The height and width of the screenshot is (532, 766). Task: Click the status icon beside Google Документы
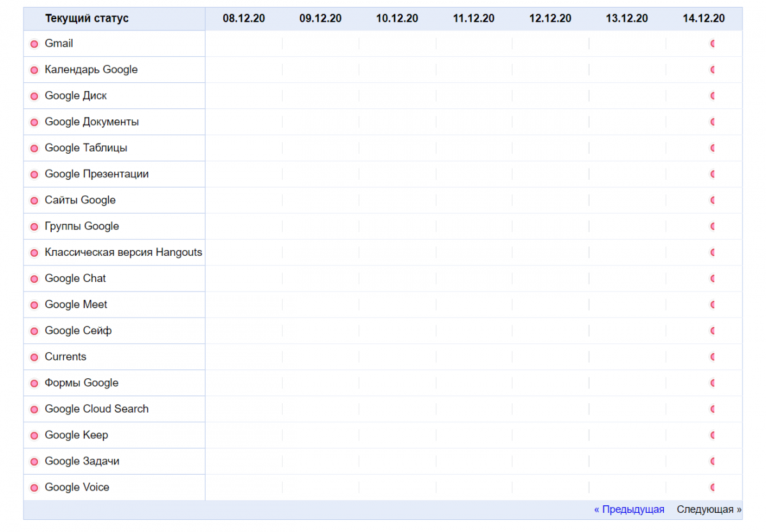[x=34, y=122]
